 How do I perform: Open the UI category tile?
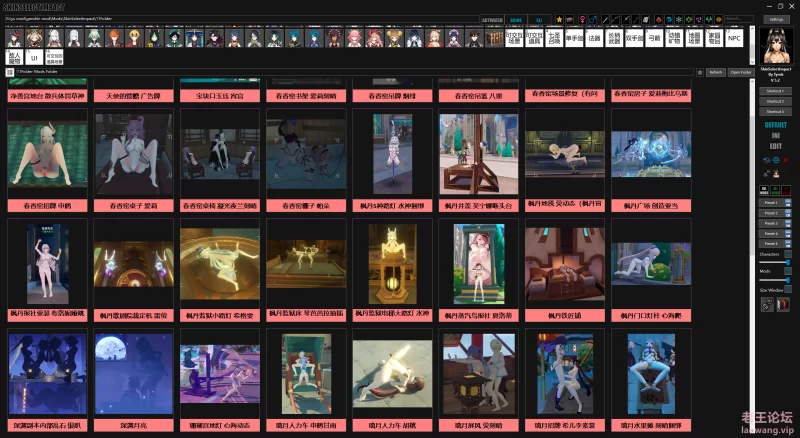click(34, 57)
